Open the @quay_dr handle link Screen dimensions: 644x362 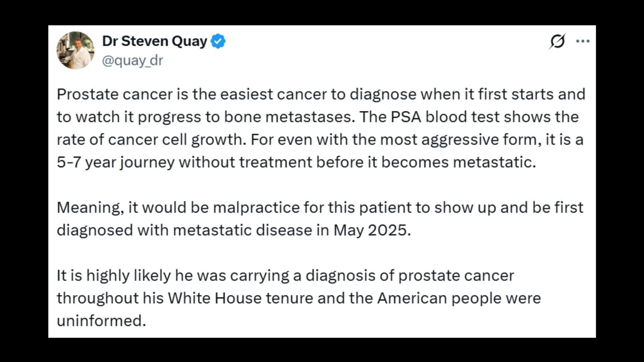coord(132,61)
